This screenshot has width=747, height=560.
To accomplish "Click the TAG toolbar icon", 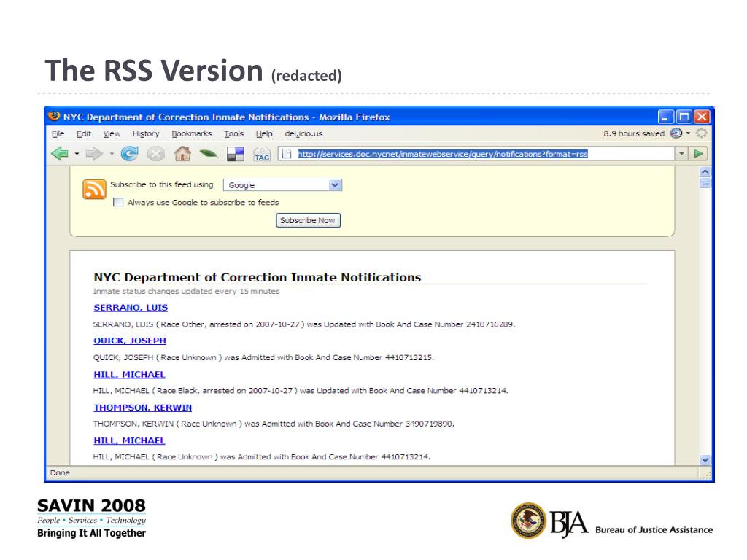I will coord(261,154).
